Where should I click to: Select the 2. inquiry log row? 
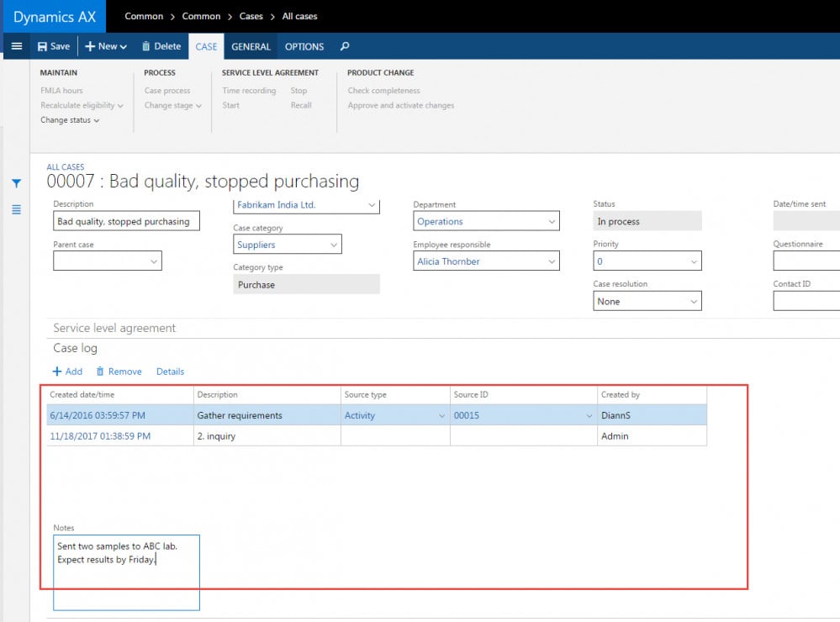click(x=252, y=436)
